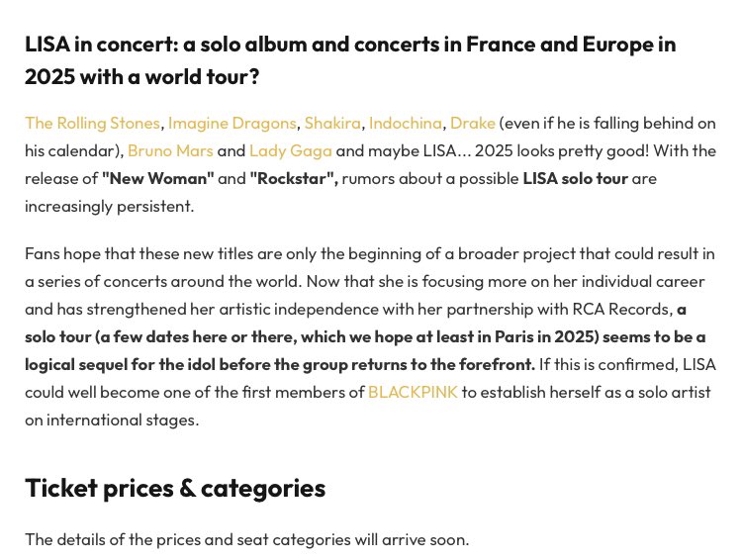Click the bold "New Woman" title
The height and width of the screenshot is (560, 742).
(x=158, y=179)
